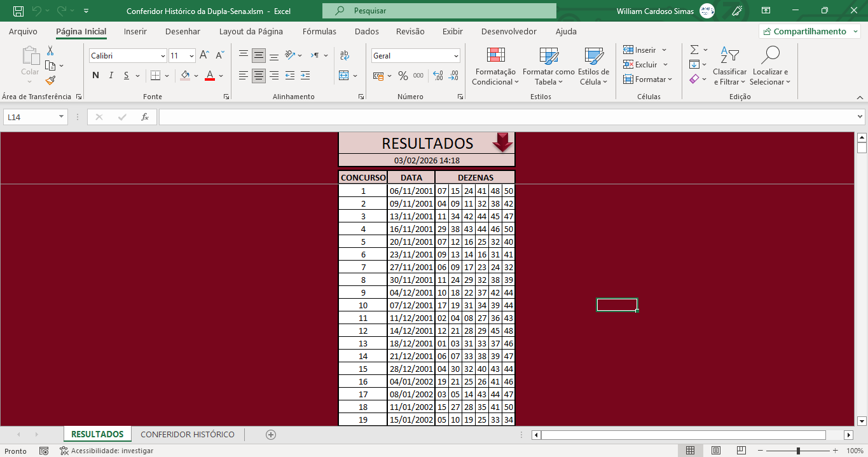The height and width of the screenshot is (457, 868).
Task: Click the Borders icon
Action: pos(155,76)
